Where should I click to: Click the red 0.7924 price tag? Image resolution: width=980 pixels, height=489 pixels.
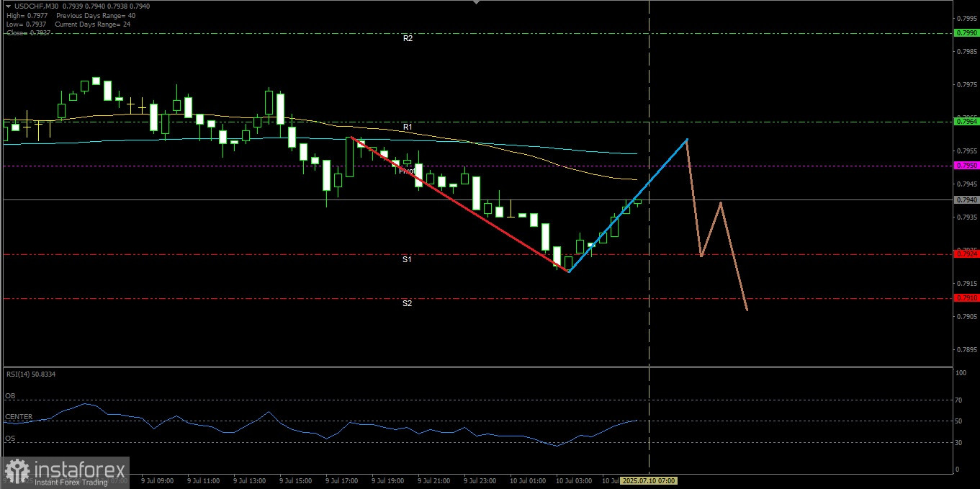[x=966, y=254]
